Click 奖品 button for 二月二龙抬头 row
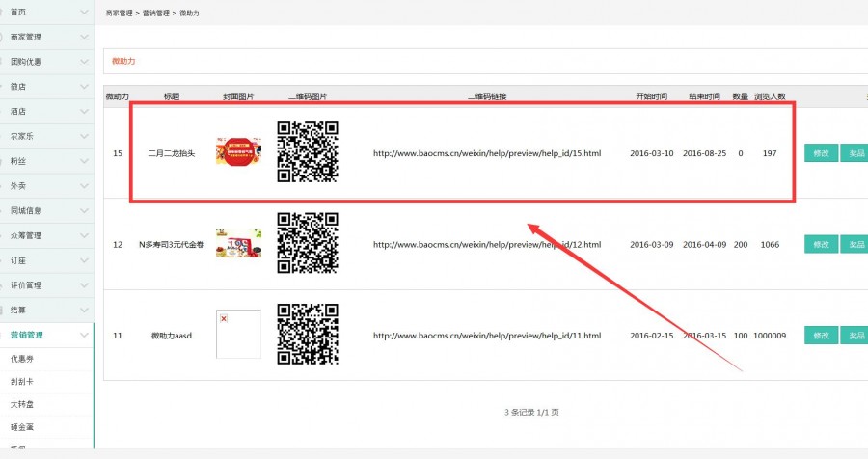The image size is (868, 459). pyautogui.click(x=854, y=153)
